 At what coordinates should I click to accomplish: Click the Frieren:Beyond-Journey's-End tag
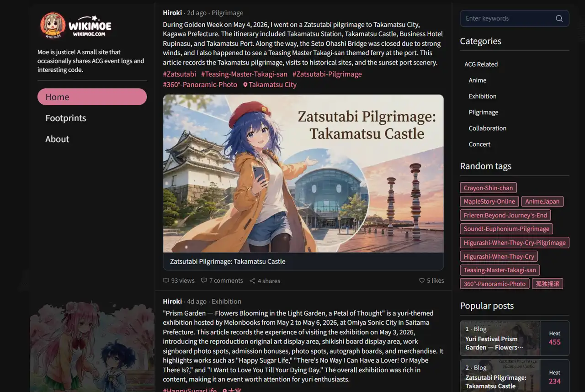pyautogui.click(x=505, y=215)
